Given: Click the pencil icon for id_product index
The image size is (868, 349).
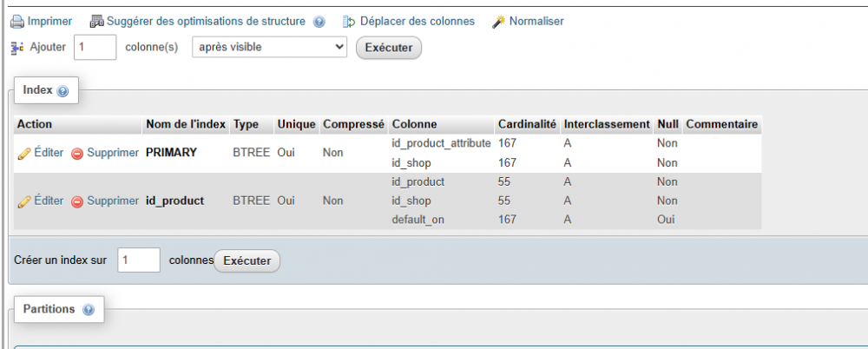Looking at the screenshot, I should (24, 201).
